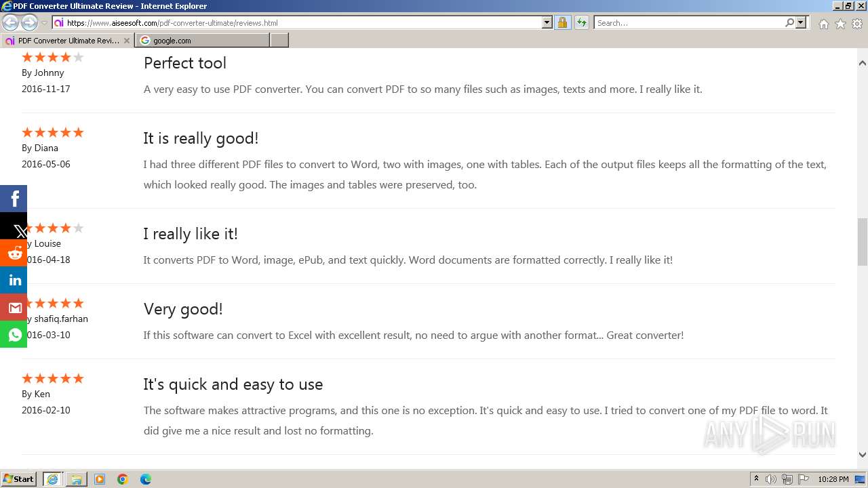The width and height of the screenshot is (868, 488).
Task: Click the "It is really good!" review heading
Action: coord(201,138)
